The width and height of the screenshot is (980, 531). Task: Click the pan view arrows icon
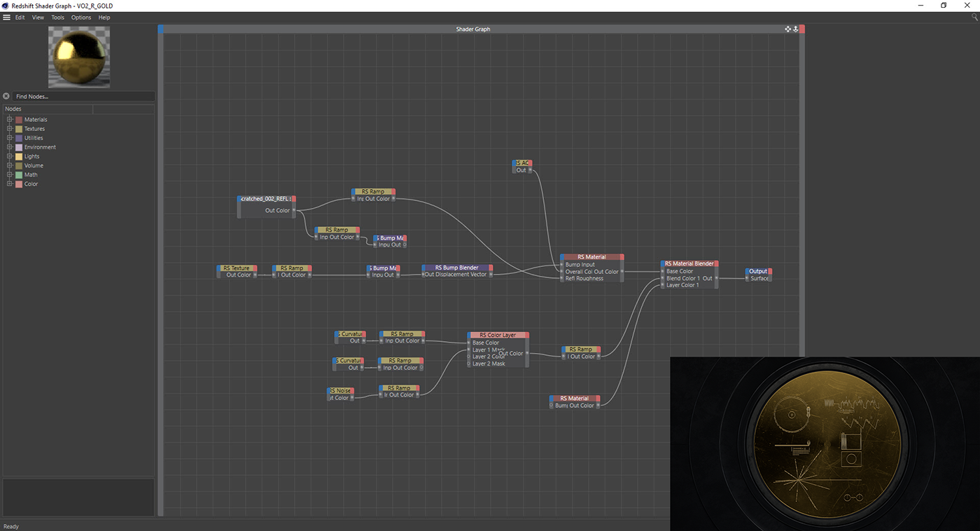(x=787, y=29)
